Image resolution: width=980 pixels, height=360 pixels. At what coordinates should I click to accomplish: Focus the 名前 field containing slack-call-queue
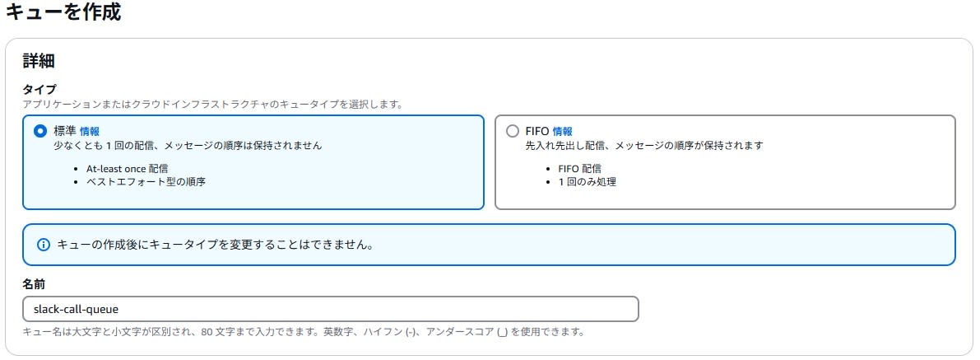point(331,309)
